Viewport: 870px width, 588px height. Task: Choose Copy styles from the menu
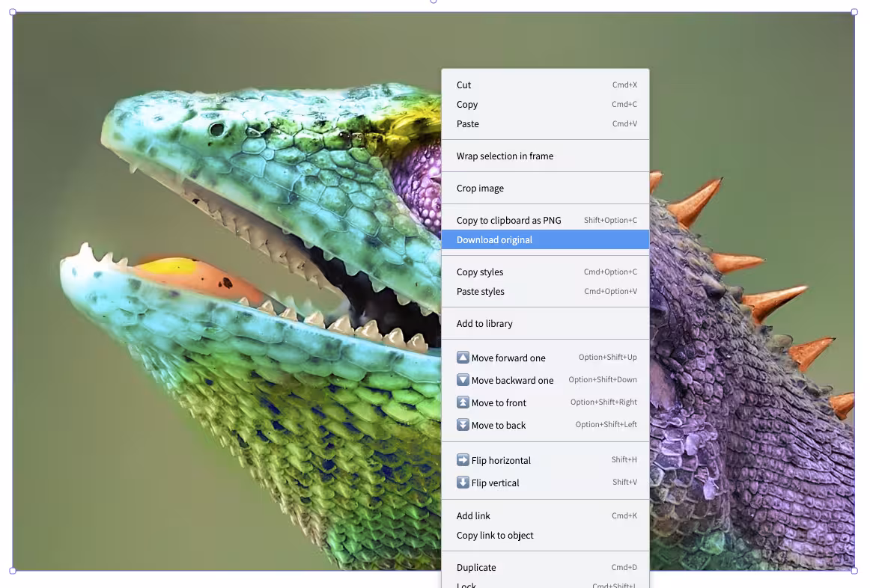point(545,272)
